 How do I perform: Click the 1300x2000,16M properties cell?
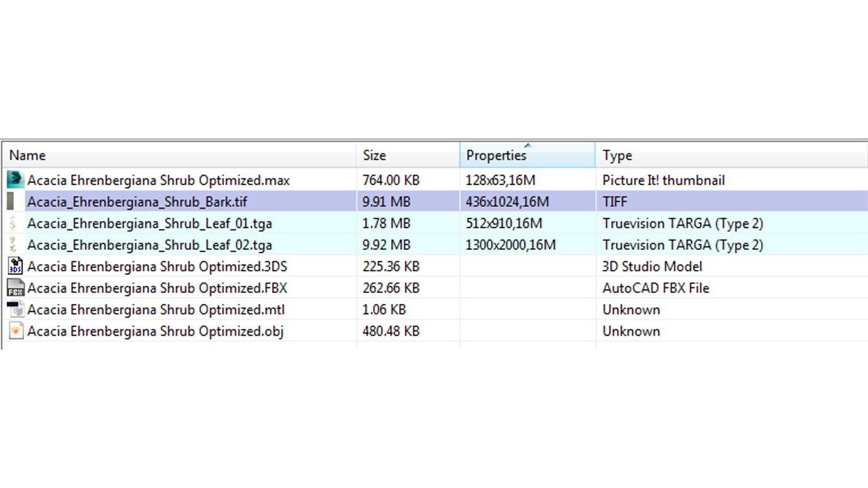click(510, 245)
